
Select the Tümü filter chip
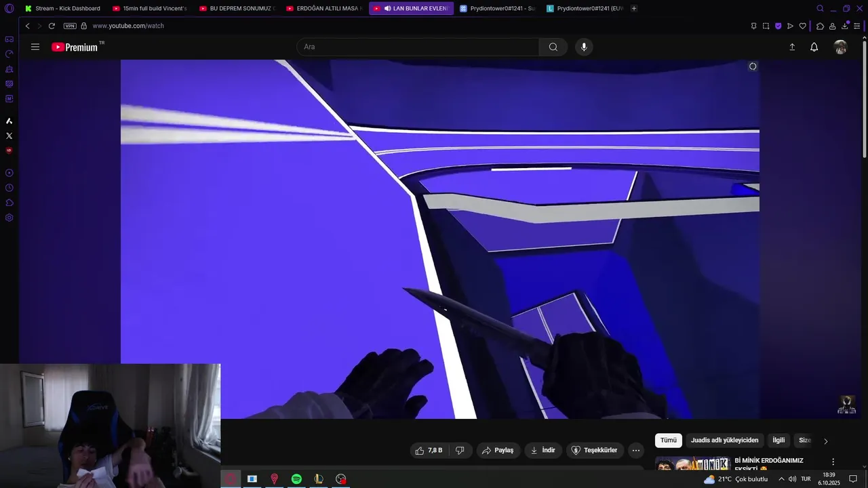click(669, 441)
